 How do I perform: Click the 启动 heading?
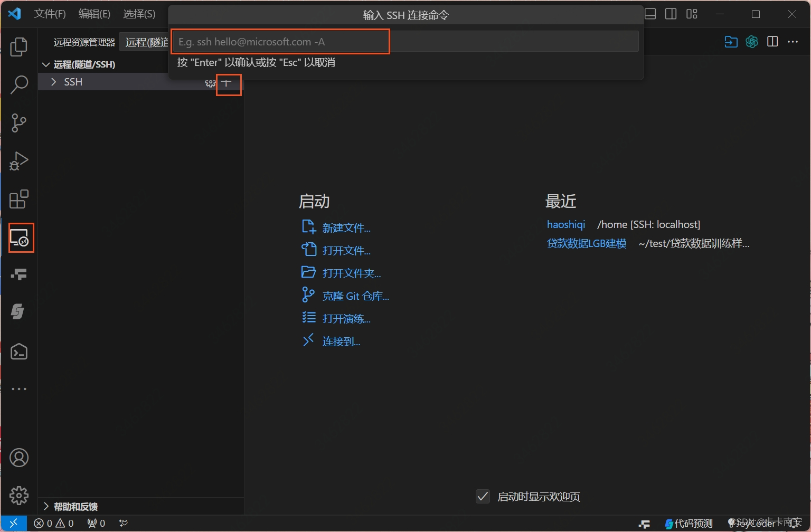click(x=314, y=201)
